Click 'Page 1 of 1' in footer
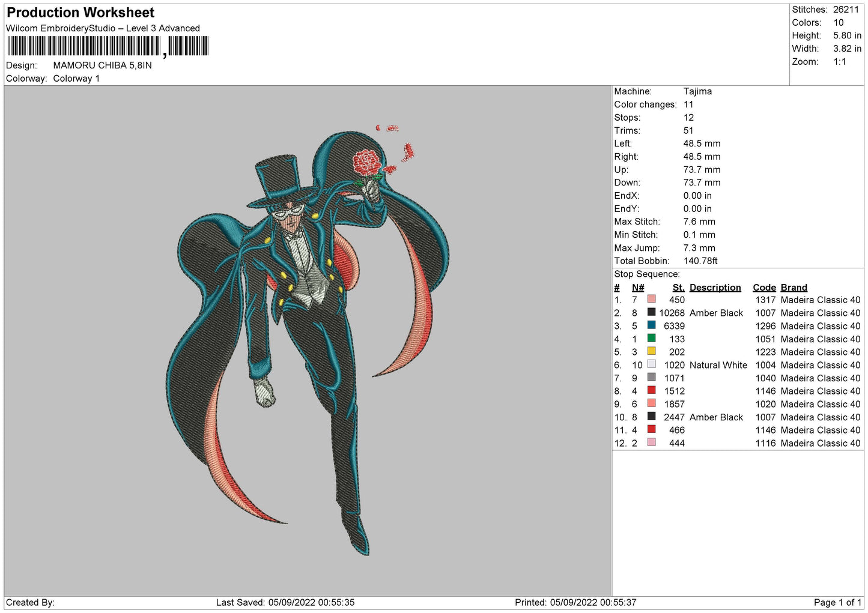 (x=837, y=602)
